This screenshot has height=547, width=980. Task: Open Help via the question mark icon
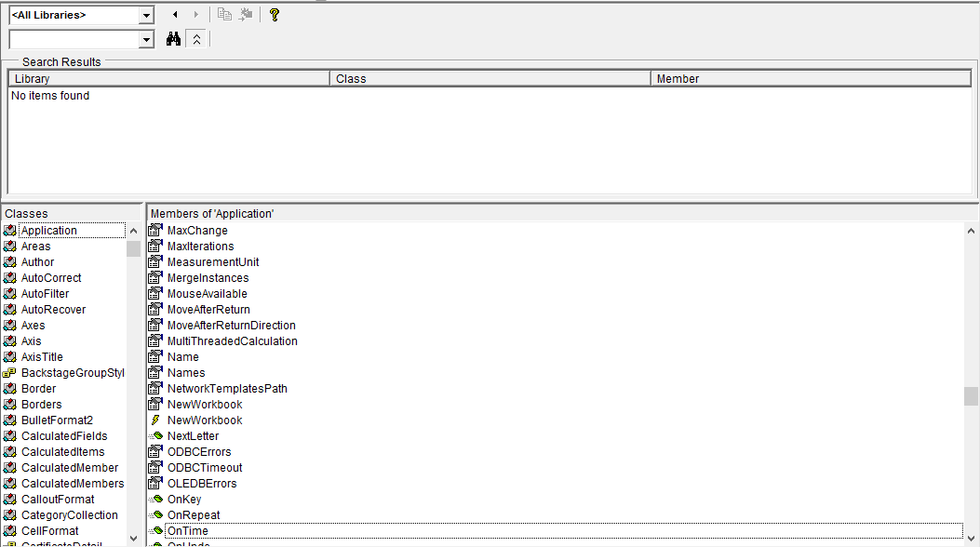(x=273, y=14)
